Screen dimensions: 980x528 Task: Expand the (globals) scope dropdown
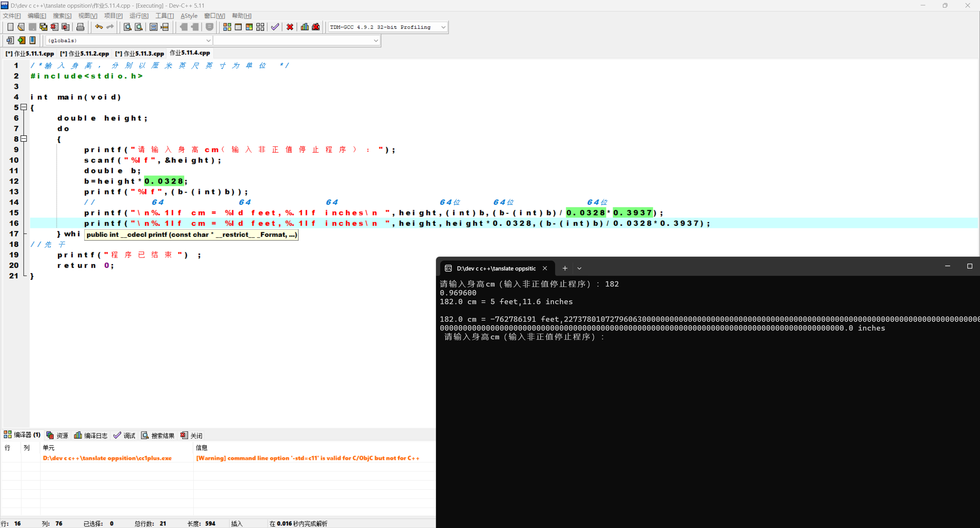[x=208, y=40]
